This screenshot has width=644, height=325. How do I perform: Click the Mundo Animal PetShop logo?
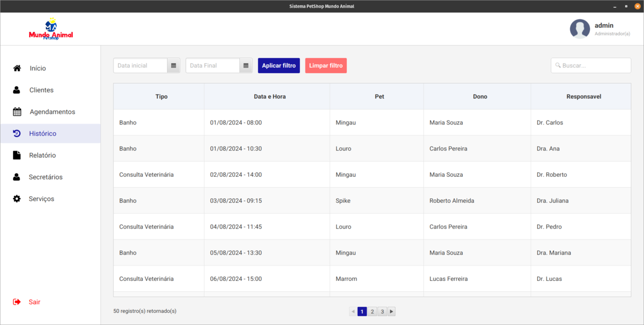coord(51,30)
